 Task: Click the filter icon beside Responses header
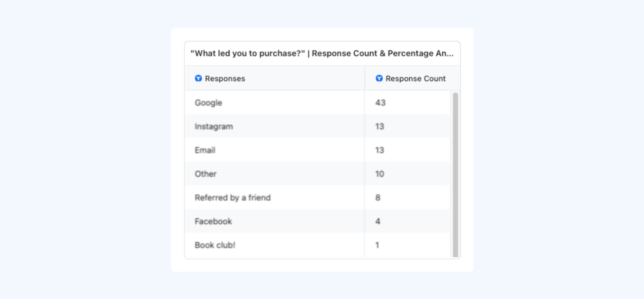tap(198, 78)
